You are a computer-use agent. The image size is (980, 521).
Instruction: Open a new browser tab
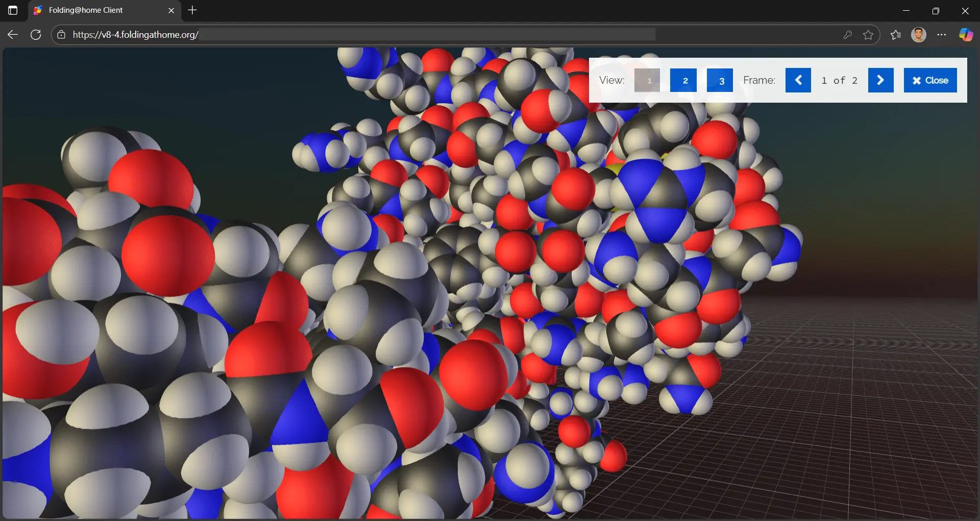pyautogui.click(x=192, y=10)
